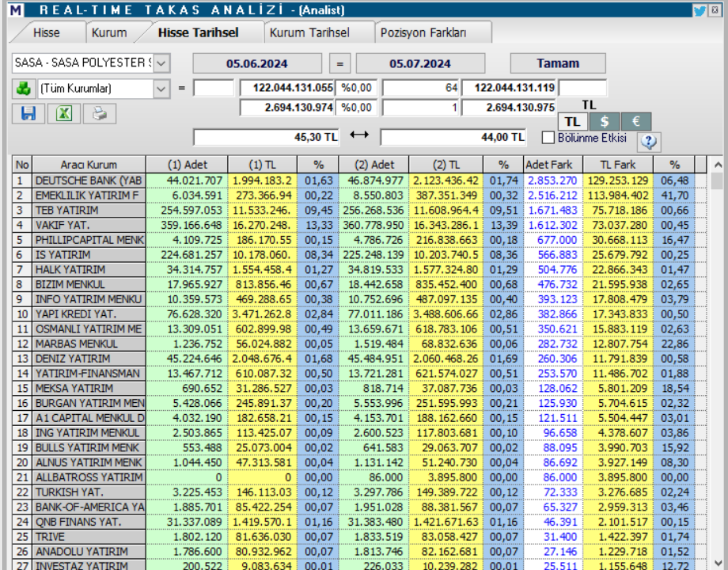Click the start date 05.06.2024 button
This screenshot has height=570, width=728.
(256, 63)
